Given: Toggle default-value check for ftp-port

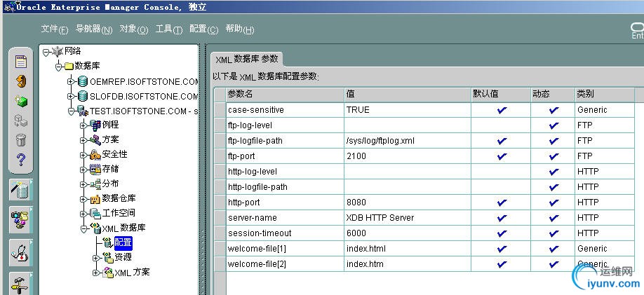Looking at the screenshot, I should pos(502,156).
